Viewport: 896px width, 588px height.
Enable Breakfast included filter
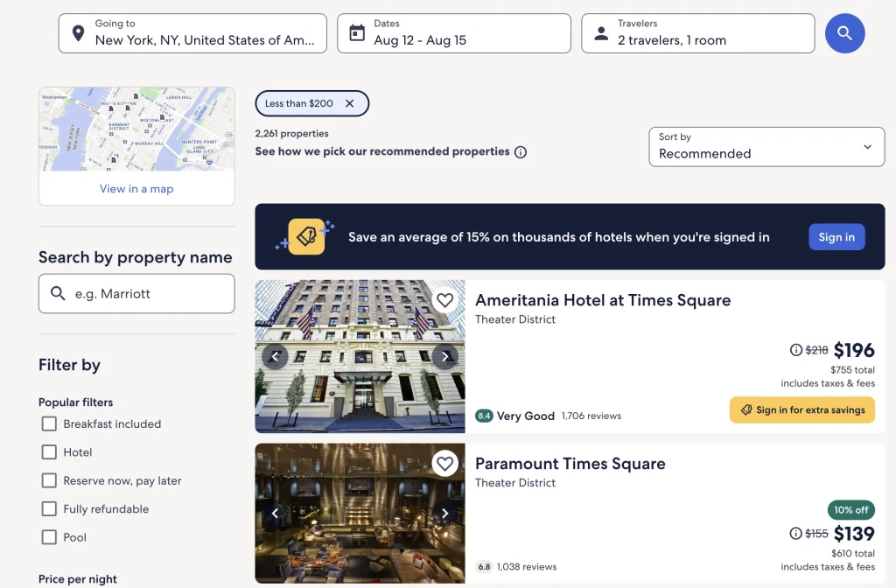(x=49, y=424)
